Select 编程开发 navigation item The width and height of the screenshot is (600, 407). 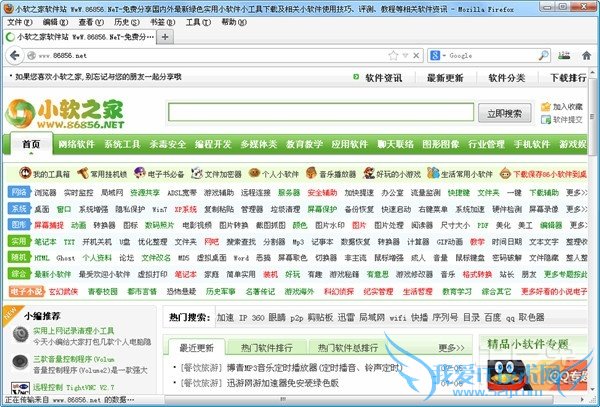(x=213, y=144)
